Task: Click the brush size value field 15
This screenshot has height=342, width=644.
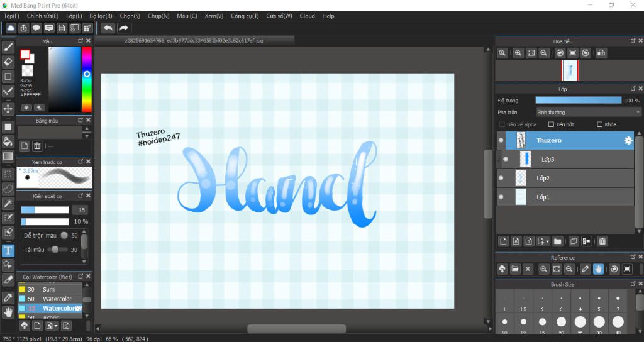Action: 81,210
